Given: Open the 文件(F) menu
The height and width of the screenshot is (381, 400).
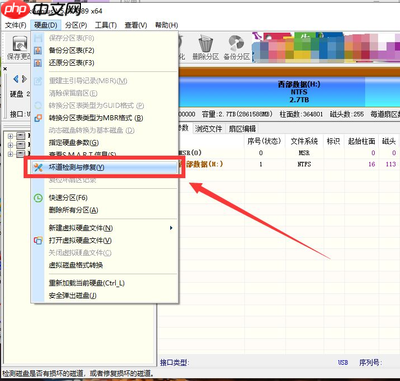Looking at the screenshot, I should 16,25.
